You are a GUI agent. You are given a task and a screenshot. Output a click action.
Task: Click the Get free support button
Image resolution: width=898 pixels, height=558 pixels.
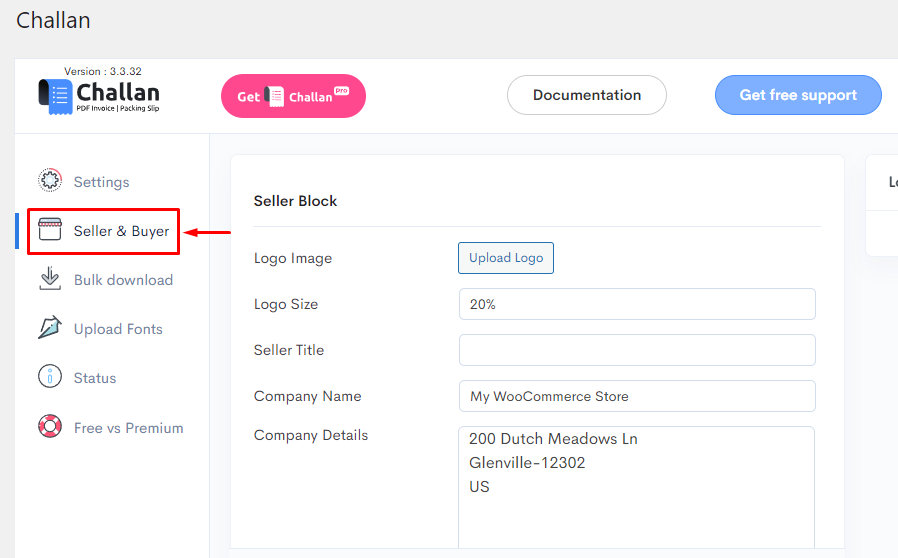pyautogui.click(x=798, y=95)
